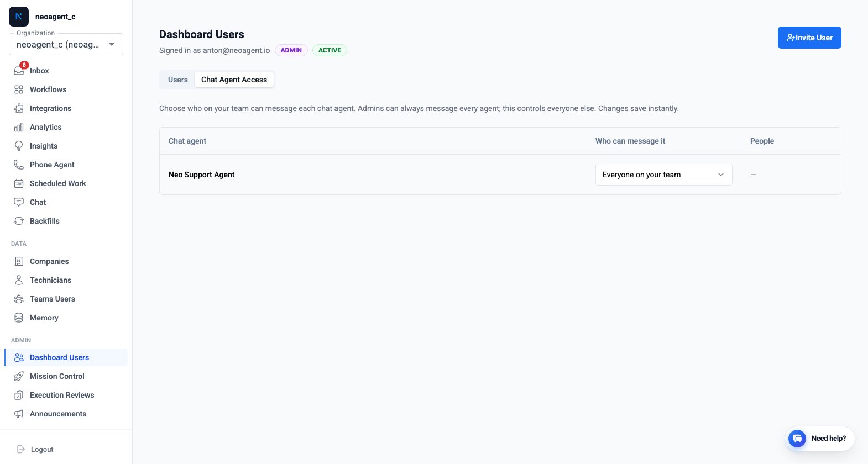Click the Workflows grid icon
Image resolution: width=868 pixels, height=464 pixels.
tap(19, 89)
